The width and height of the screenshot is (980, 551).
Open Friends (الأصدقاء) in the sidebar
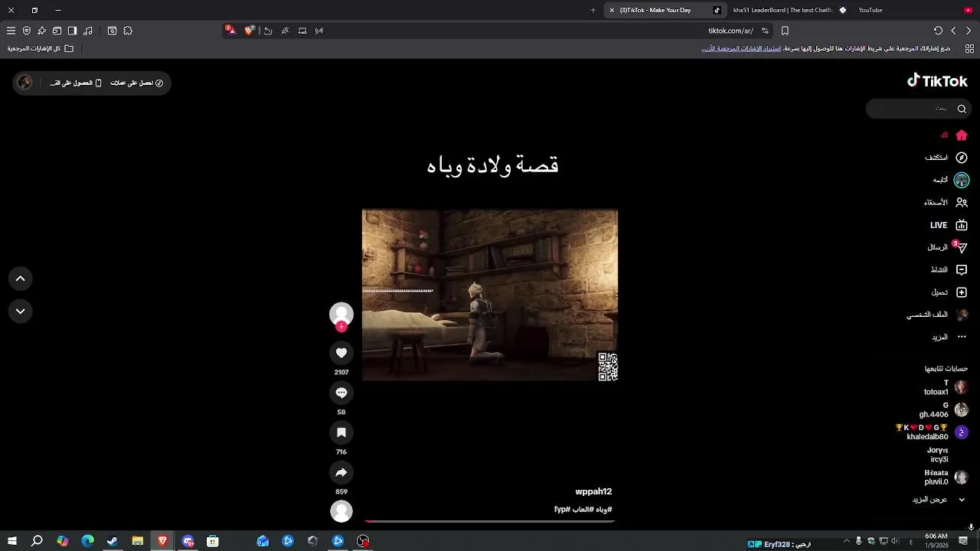(946, 203)
